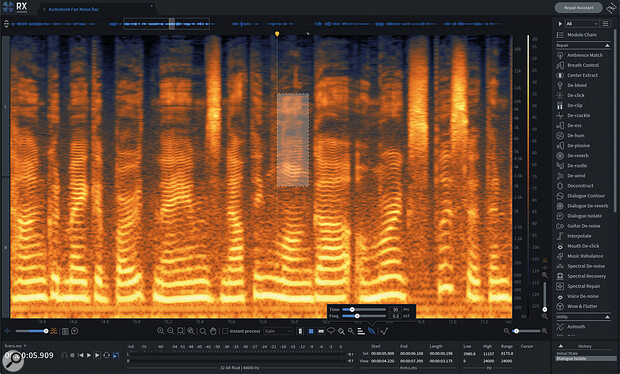Image resolution: width=620 pixels, height=374 pixels.
Task: Open the All module filter dropdown
Action: (582, 24)
